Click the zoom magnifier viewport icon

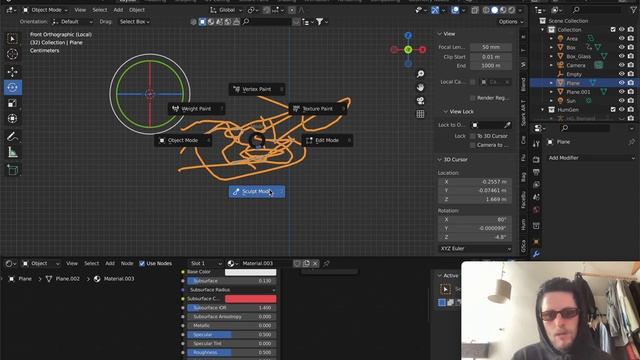[x=420, y=74]
